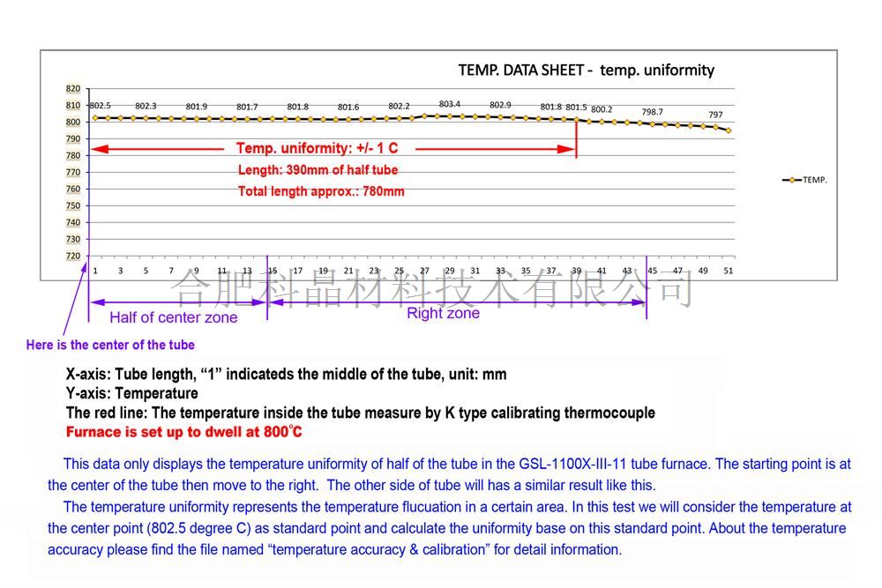The width and height of the screenshot is (882, 588).
Task: Click the last data point marker on the line
Action: pyautogui.click(x=729, y=130)
